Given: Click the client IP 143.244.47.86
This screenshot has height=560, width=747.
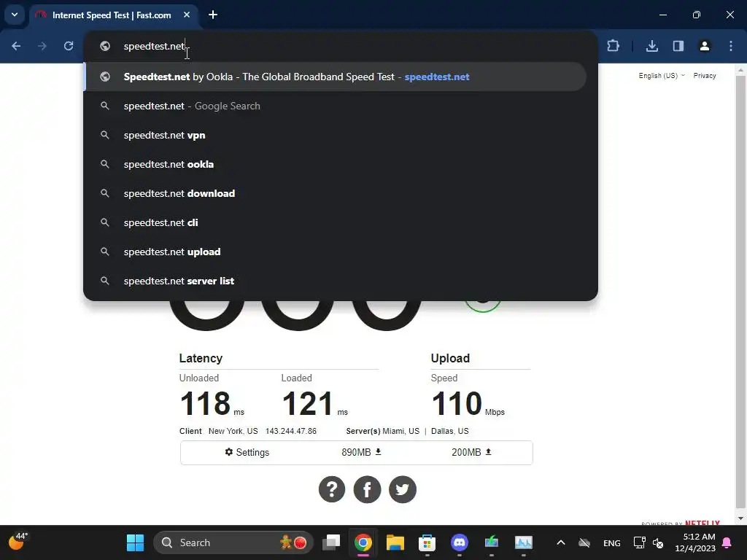Looking at the screenshot, I should [x=291, y=431].
